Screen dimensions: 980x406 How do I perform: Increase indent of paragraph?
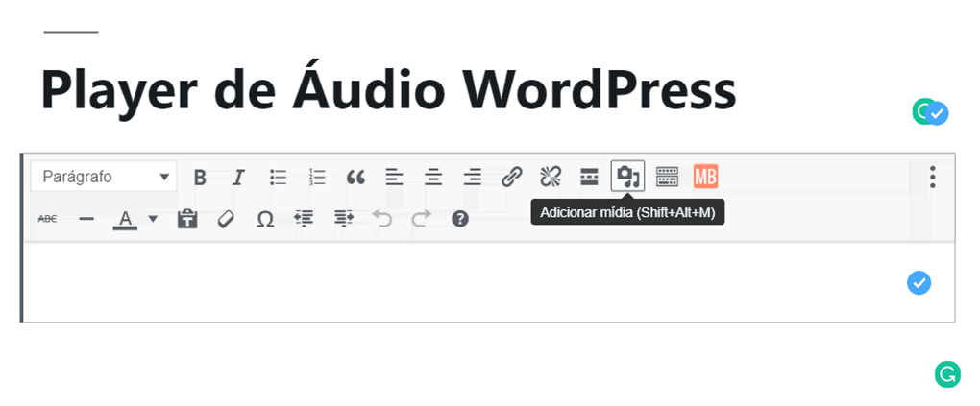[x=344, y=219]
